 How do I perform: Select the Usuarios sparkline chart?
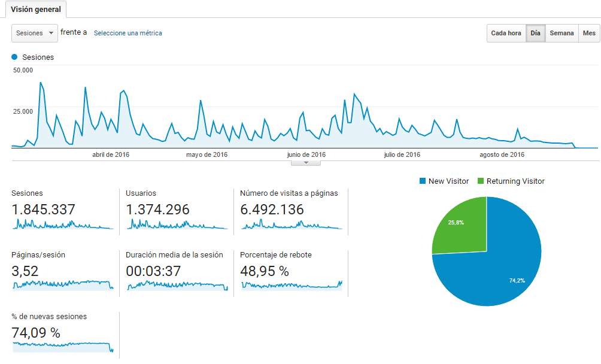177,225
